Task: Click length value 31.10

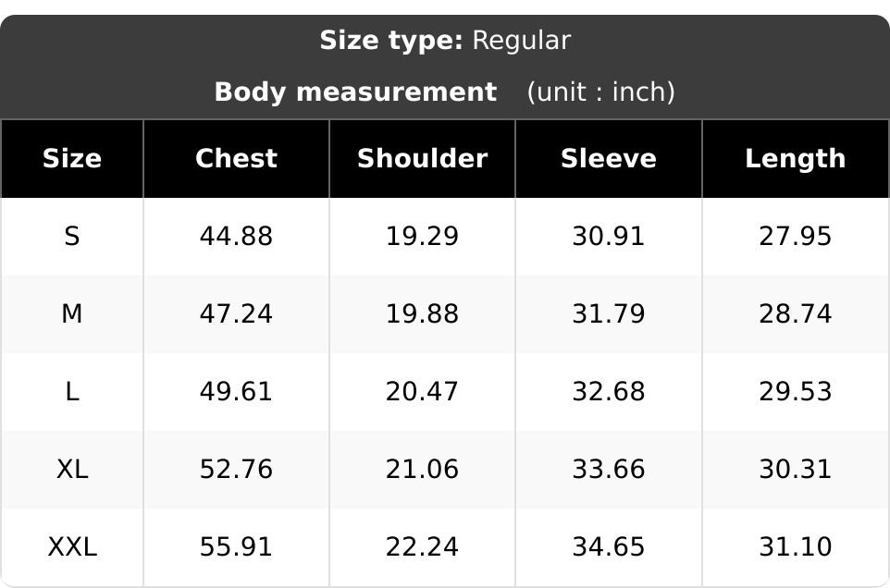Action: point(796,547)
